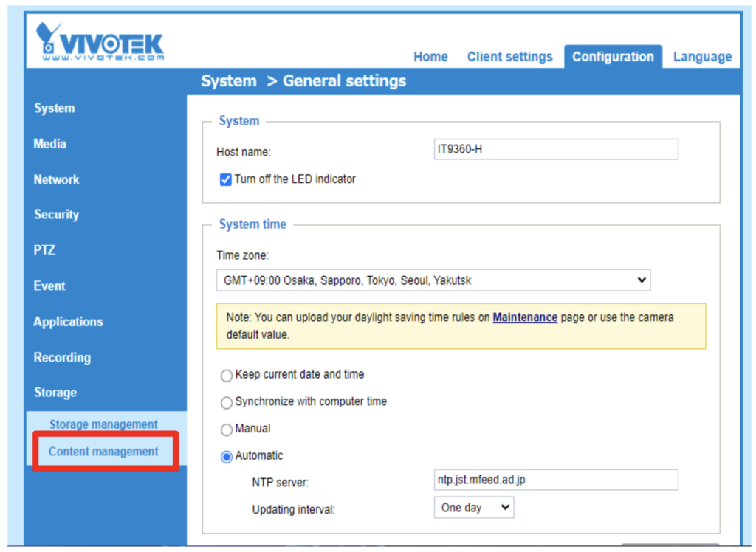This screenshot has height=552, width=756.
Task: Uncheck Turn off the LED indicator
Action: click(226, 179)
